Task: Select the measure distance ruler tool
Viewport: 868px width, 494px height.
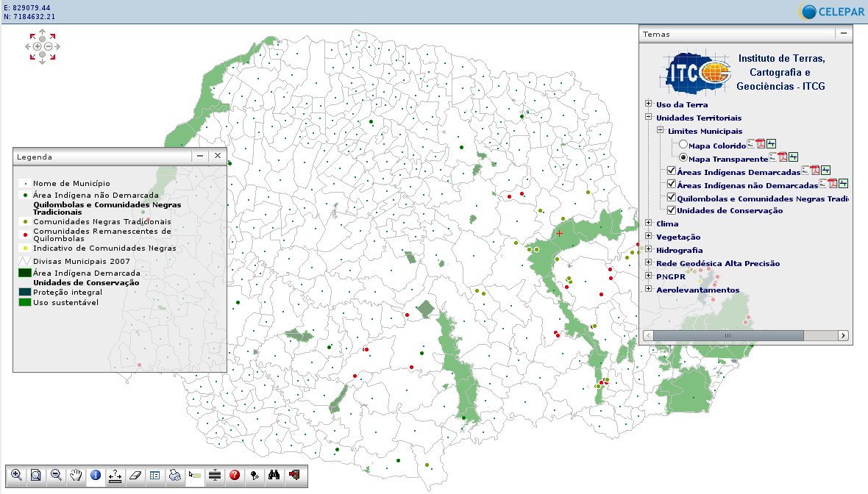Action: point(115,476)
